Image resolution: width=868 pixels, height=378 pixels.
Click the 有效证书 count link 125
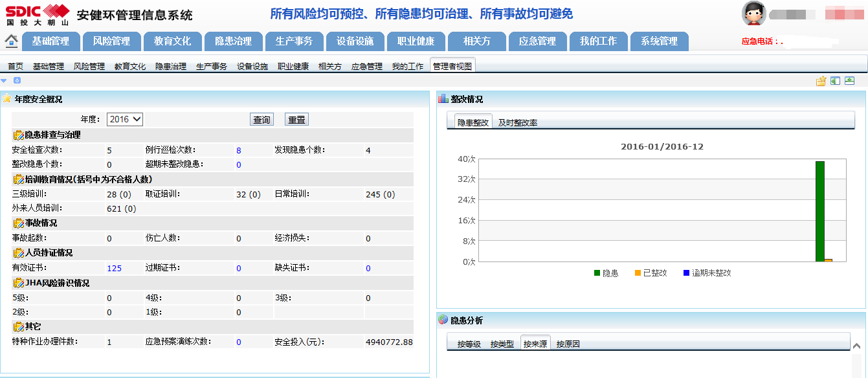click(x=114, y=268)
